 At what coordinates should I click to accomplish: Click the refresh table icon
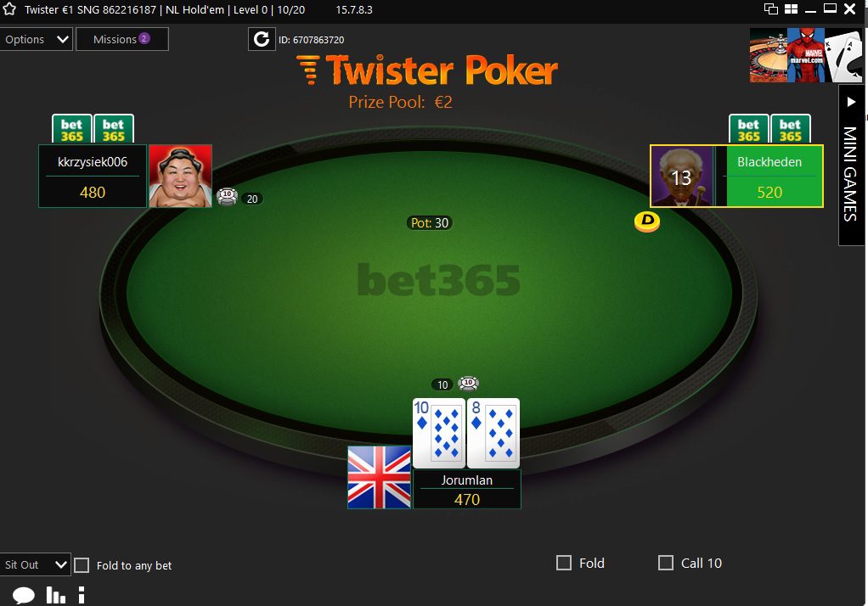[x=262, y=39]
